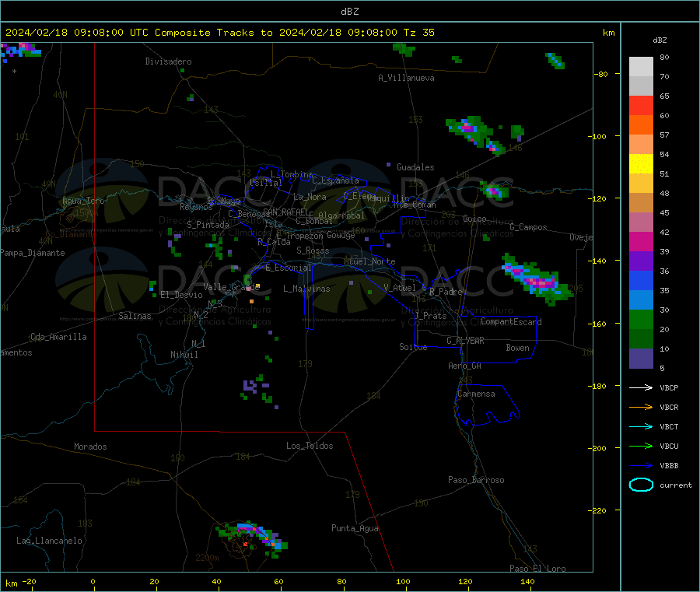
Task: Select the yellow 51 dBZ color swatch
Action: pyautogui.click(x=641, y=164)
